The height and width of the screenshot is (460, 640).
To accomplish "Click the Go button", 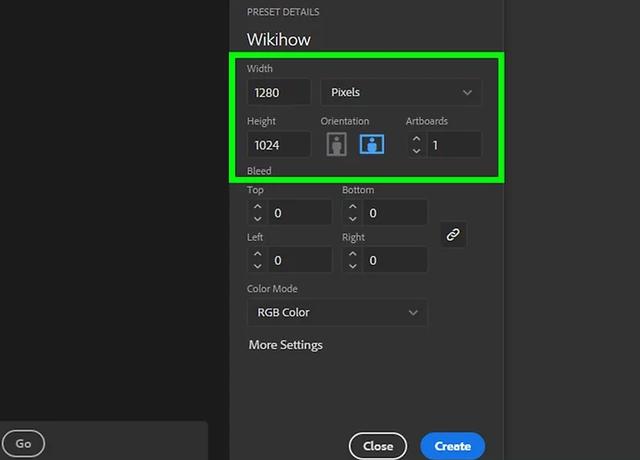I will tap(23, 443).
